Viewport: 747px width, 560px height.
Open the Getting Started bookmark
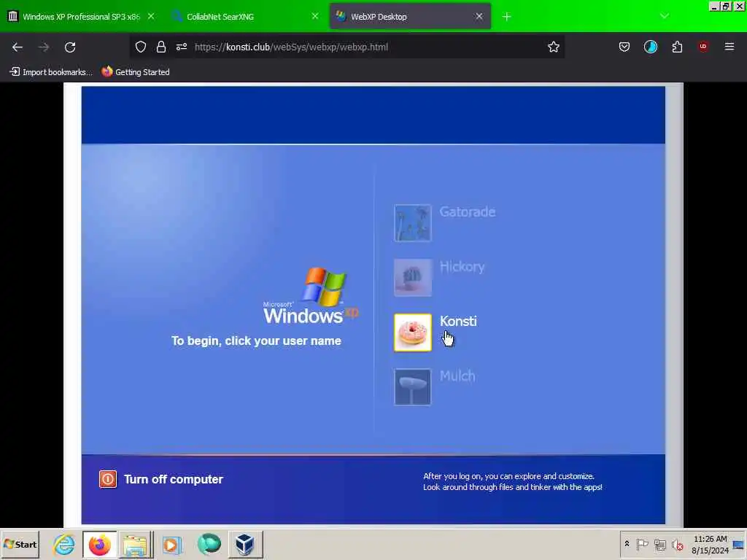pyautogui.click(x=136, y=72)
